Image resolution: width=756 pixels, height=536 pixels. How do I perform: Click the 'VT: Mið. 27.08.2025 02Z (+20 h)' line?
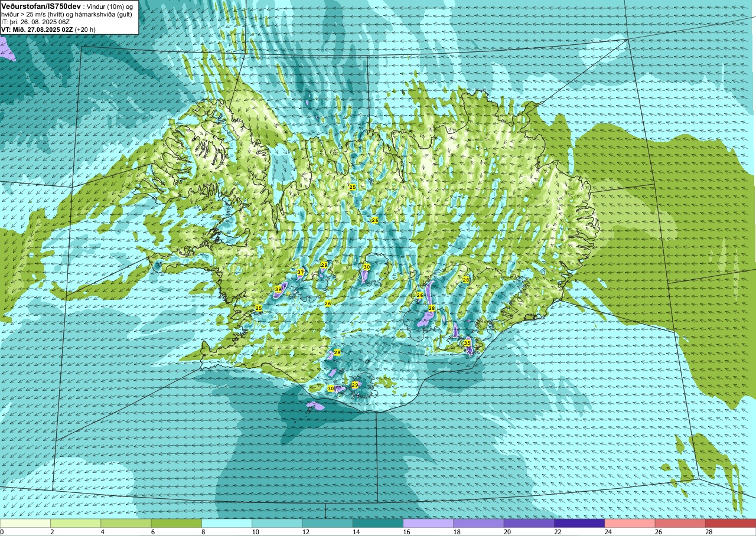tap(48, 29)
